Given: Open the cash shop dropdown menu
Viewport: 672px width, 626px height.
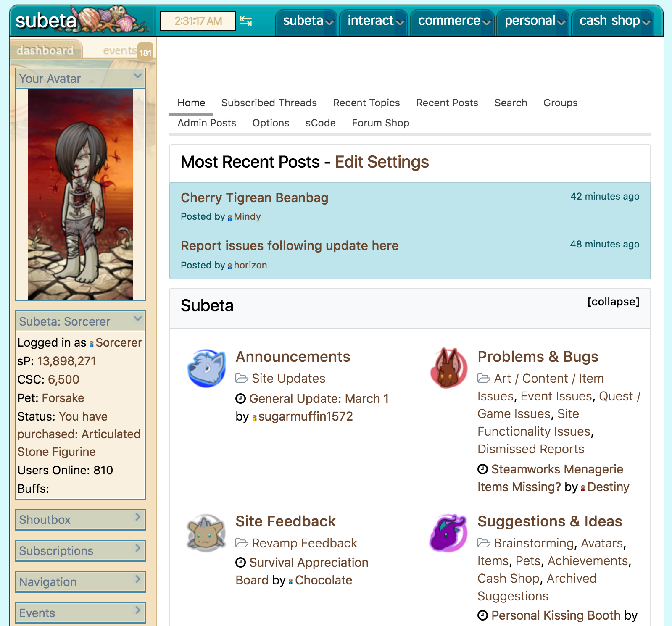Looking at the screenshot, I should pos(614,21).
